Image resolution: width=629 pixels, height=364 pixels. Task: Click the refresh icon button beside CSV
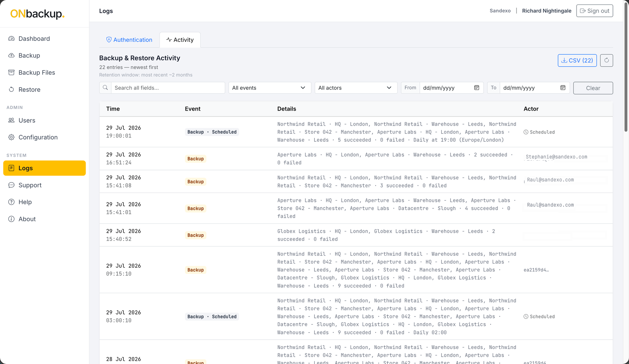click(x=607, y=60)
